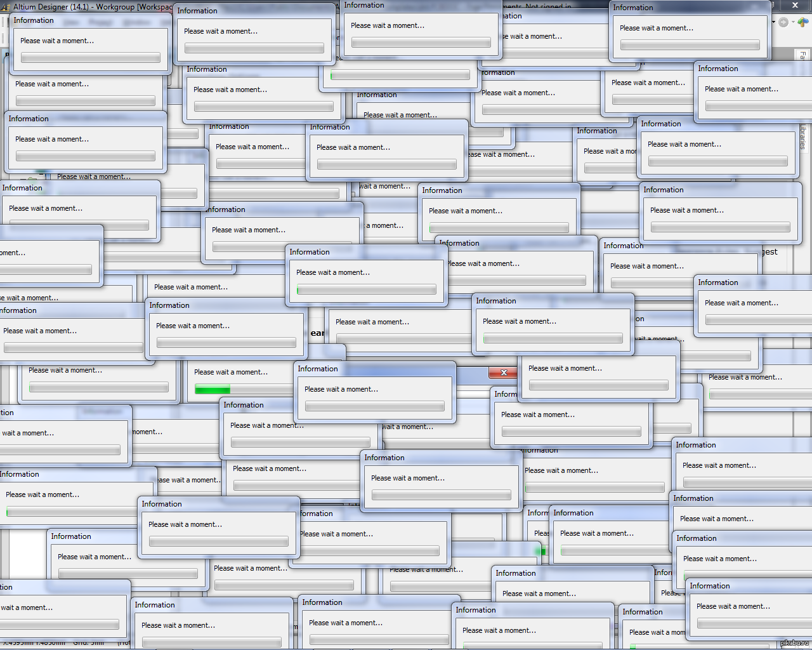This screenshot has height=650, width=812.
Task: Grab the upper toolbar grip handle
Action: [x=4, y=21]
